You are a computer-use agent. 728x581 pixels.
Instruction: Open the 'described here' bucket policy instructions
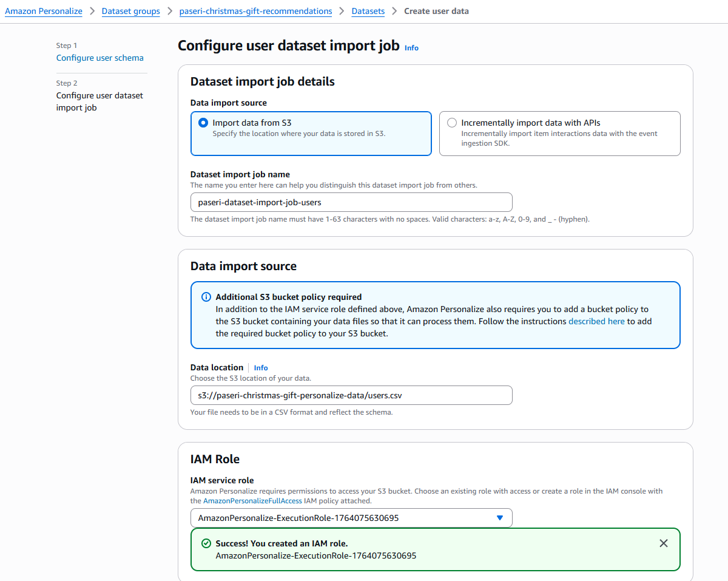(x=596, y=321)
